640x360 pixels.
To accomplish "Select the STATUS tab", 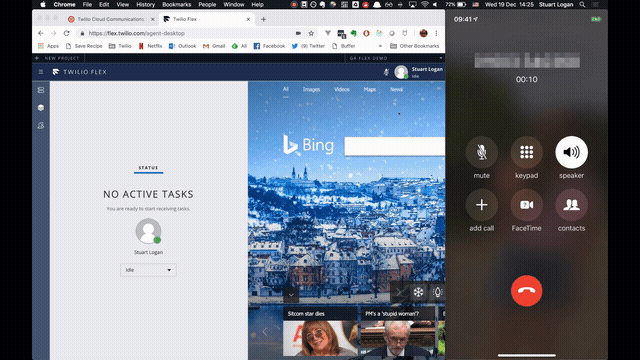I will tap(148, 168).
